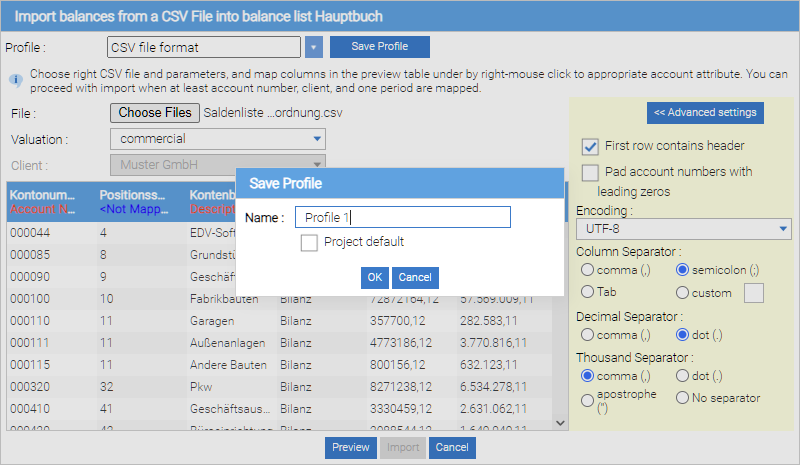800x465 pixels.
Task: Uncheck First row contains header
Action: [590, 146]
